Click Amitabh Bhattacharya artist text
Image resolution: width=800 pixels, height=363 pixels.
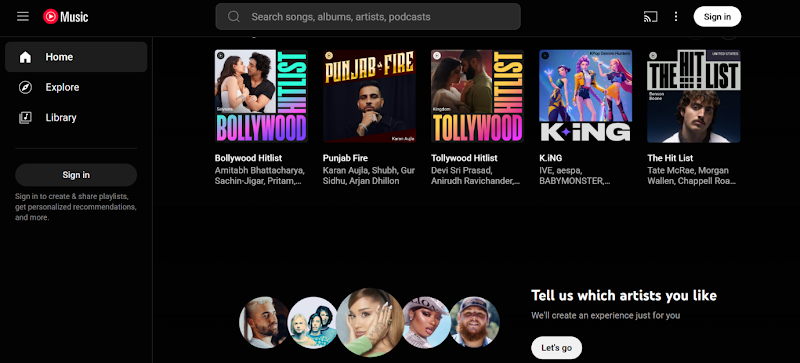coord(259,171)
